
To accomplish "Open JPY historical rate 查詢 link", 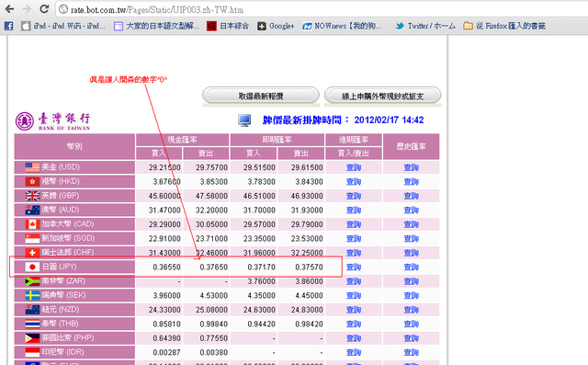I will point(411,268).
